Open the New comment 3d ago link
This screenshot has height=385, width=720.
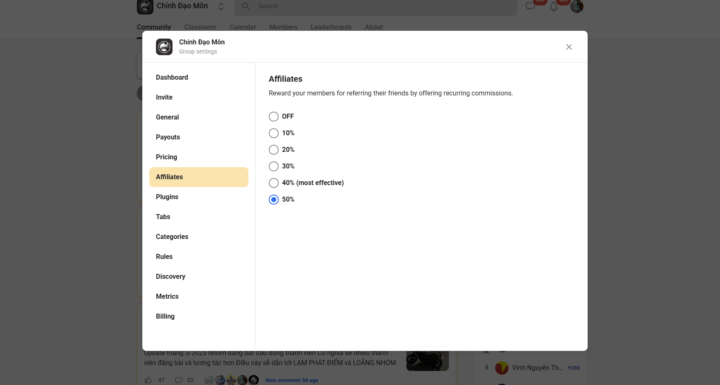(292, 380)
